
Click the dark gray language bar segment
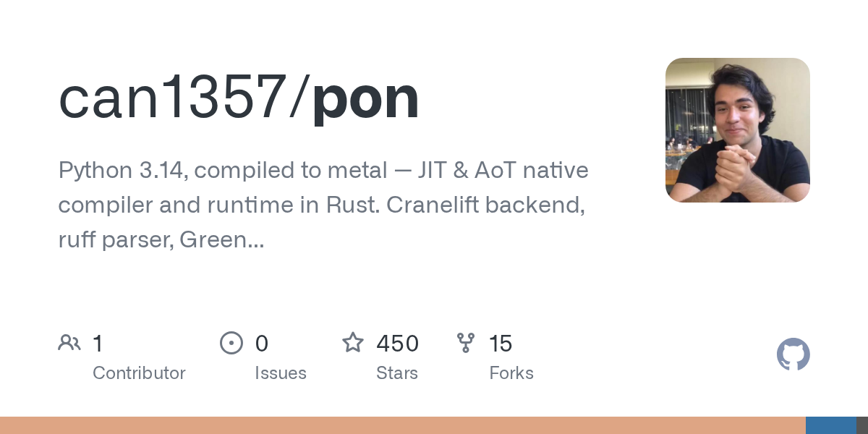[x=862, y=425]
